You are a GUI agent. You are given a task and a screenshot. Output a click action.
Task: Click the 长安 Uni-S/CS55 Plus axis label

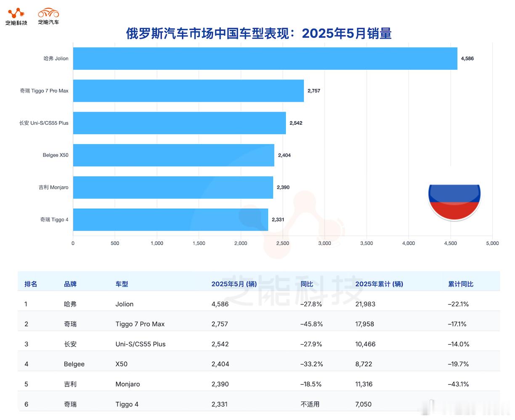click(44, 123)
